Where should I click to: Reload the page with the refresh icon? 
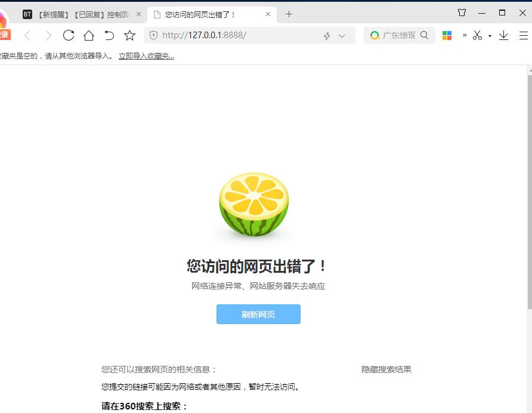[69, 35]
